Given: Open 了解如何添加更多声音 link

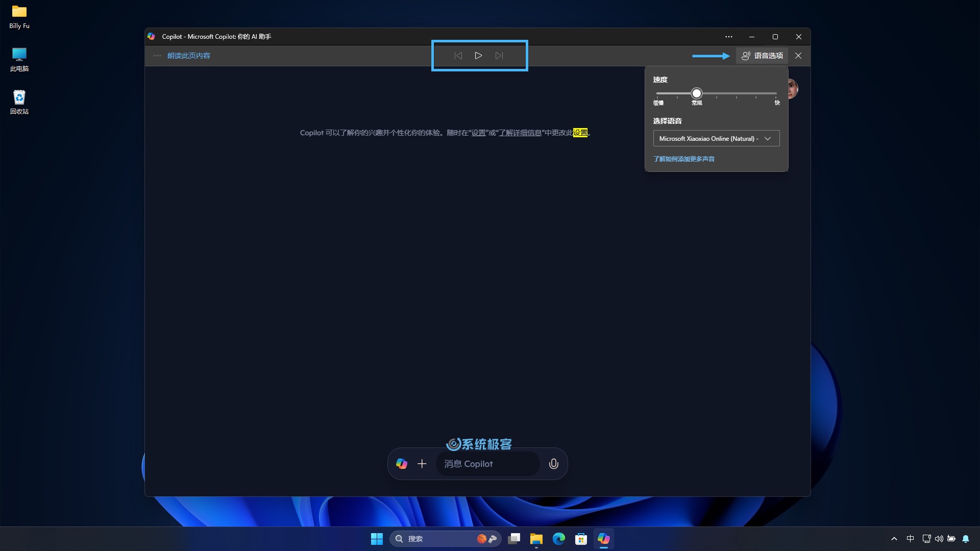Looking at the screenshot, I should pos(684,159).
